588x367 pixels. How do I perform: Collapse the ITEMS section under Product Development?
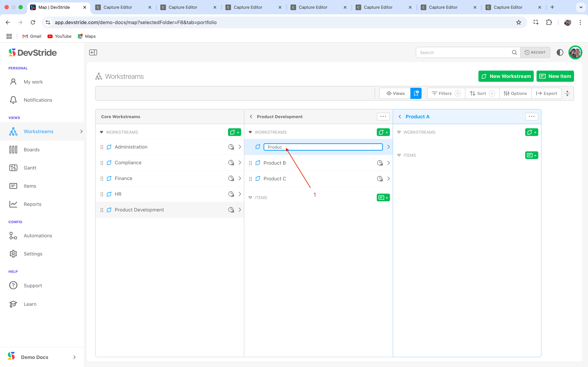[x=250, y=198]
